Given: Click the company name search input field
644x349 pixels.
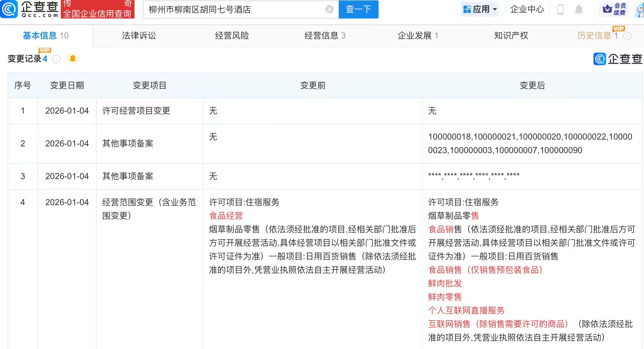Looking at the screenshot, I should coord(235,10).
